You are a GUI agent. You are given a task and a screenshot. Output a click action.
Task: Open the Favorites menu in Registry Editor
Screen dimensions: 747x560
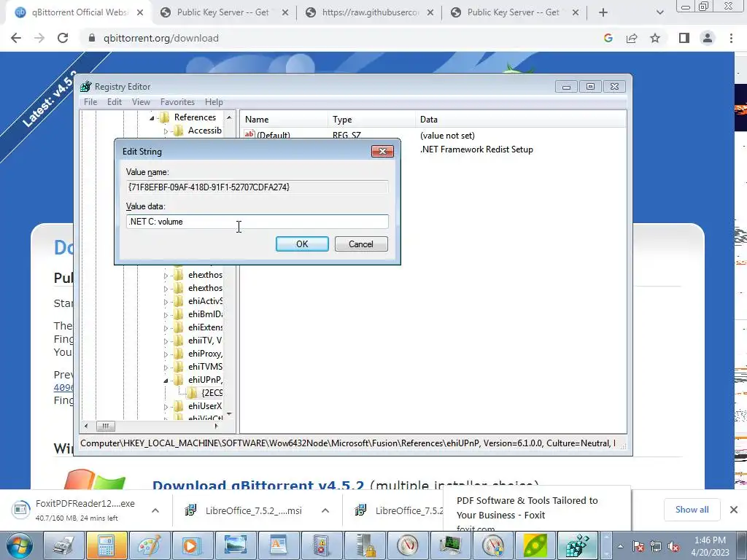177,102
